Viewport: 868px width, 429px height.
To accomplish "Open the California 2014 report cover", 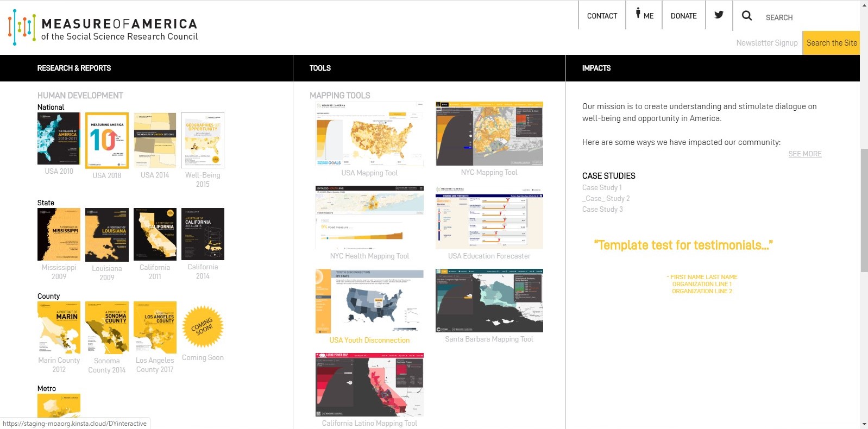I will coord(203,234).
